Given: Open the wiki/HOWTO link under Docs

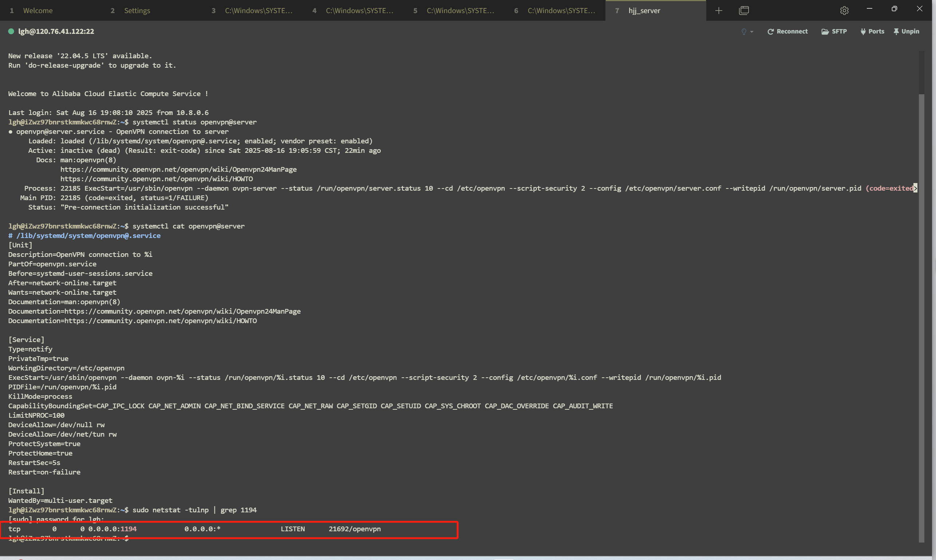Looking at the screenshot, I should coord(157,179).
